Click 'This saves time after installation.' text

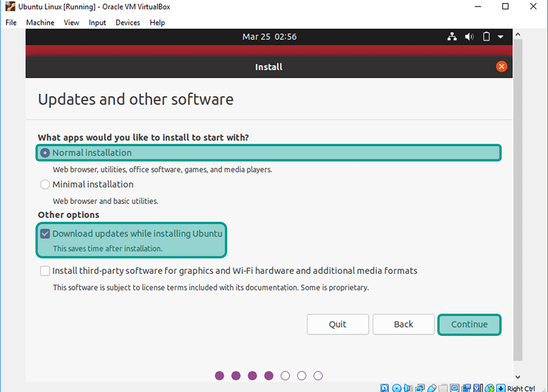(x=108, y=248)
